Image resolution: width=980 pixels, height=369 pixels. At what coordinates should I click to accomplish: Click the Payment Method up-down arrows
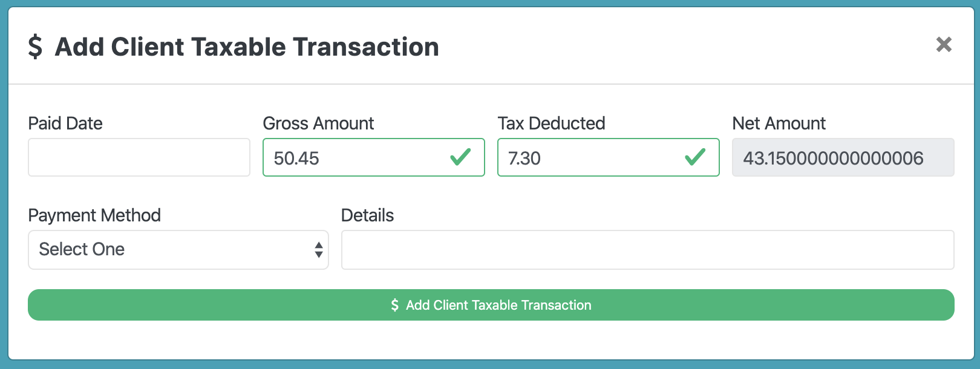pos(319,250)
